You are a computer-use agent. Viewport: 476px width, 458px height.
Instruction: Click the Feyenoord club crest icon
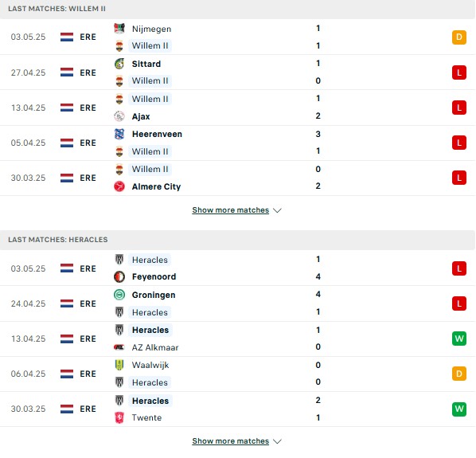119,276
